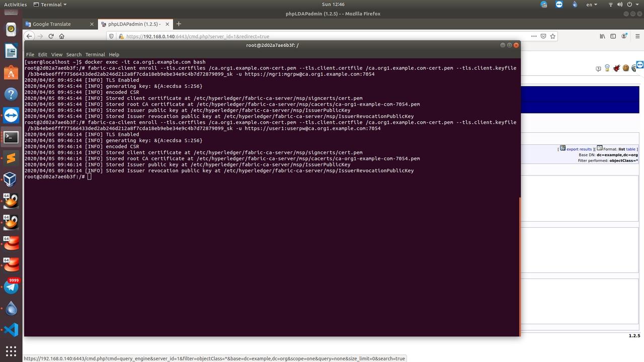
Task: Launch Visual Studio Code from the dock
Action: [x=11, y=330]
